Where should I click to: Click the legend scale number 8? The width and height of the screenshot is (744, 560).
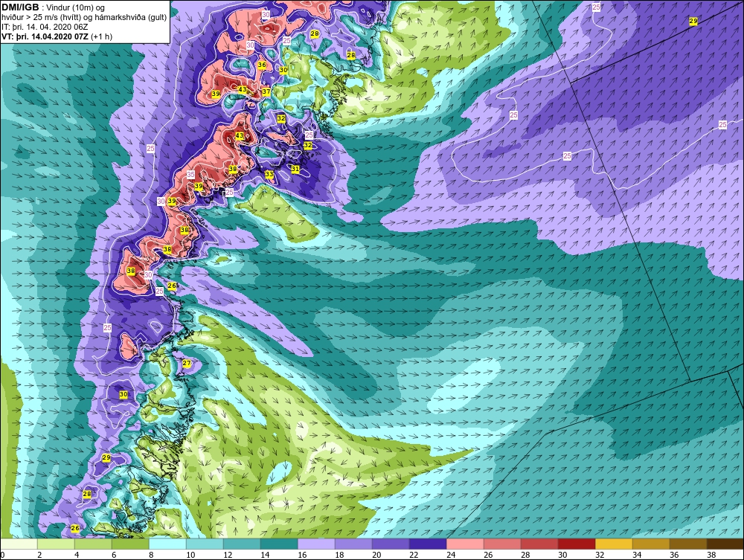[151, 555]
